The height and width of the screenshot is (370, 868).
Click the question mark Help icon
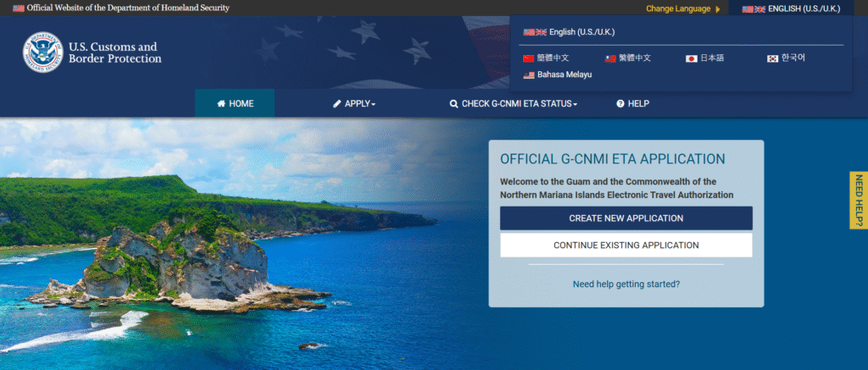[x=620, y=104]
